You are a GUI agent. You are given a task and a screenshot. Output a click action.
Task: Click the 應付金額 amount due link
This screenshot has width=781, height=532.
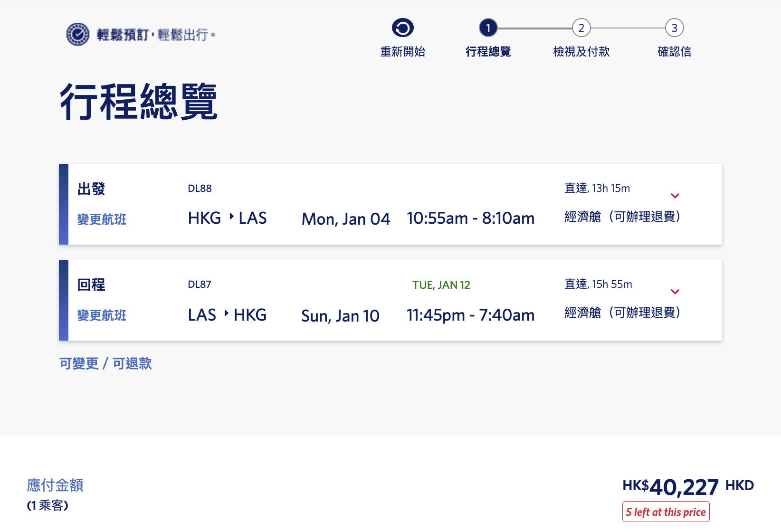coord(55,485)
